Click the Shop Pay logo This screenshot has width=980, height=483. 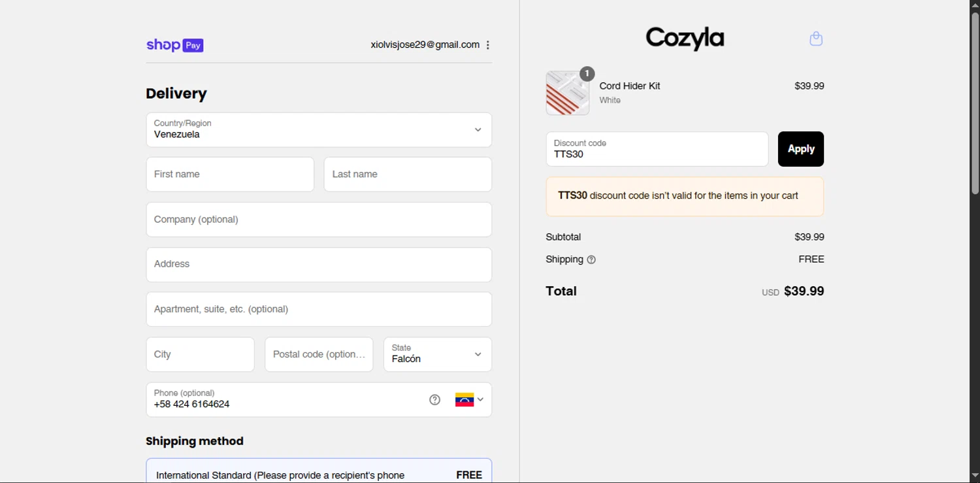click(x=174, y=45)
